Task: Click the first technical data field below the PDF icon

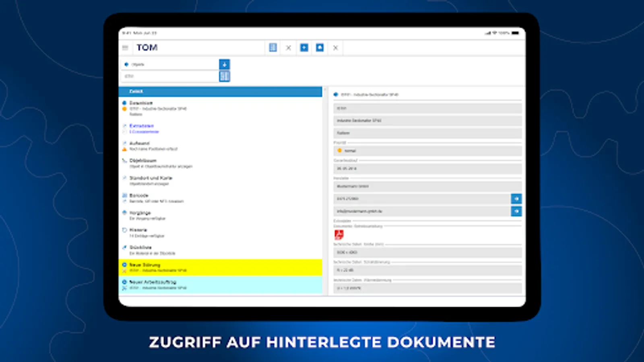Action: [427, 252]
